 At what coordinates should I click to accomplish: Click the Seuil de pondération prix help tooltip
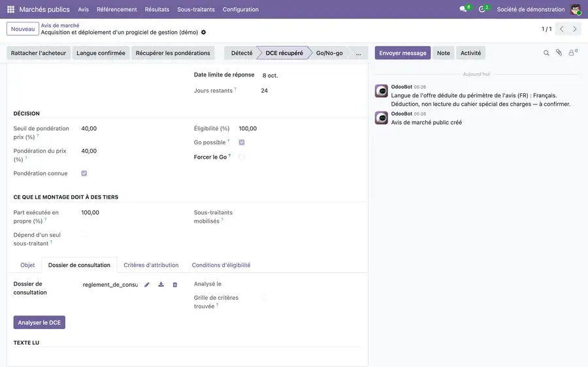[x=37, y=136]
